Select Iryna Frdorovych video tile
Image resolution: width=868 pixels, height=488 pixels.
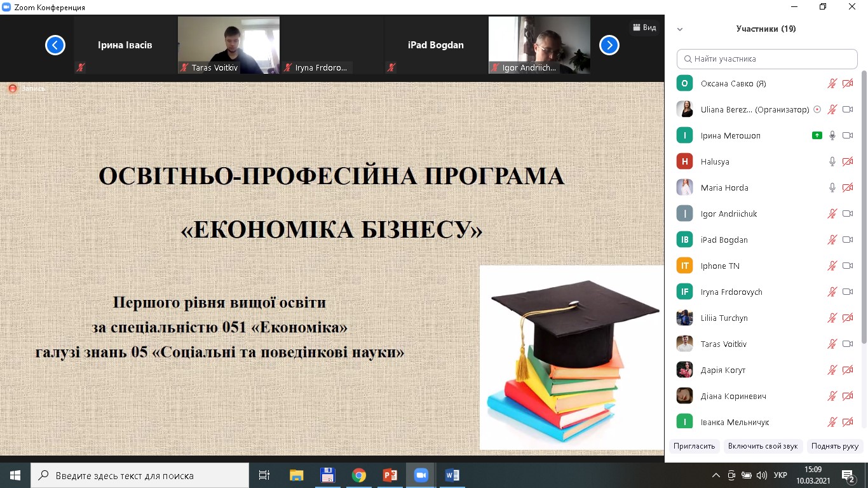[332, 45]
